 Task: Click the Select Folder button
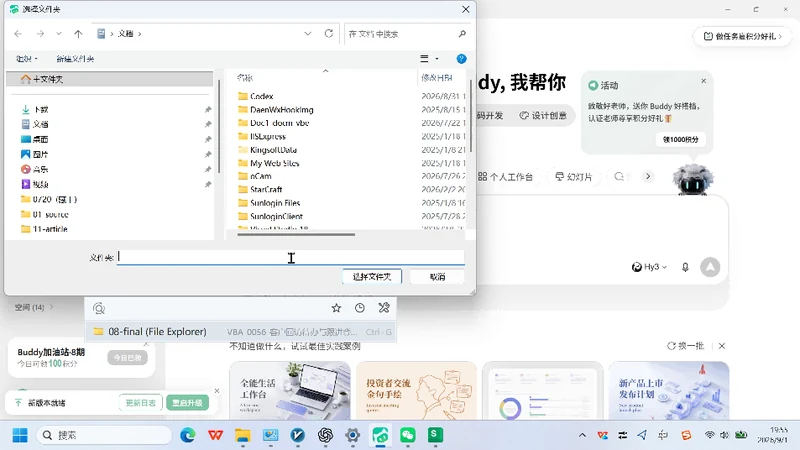click(372, 277)
